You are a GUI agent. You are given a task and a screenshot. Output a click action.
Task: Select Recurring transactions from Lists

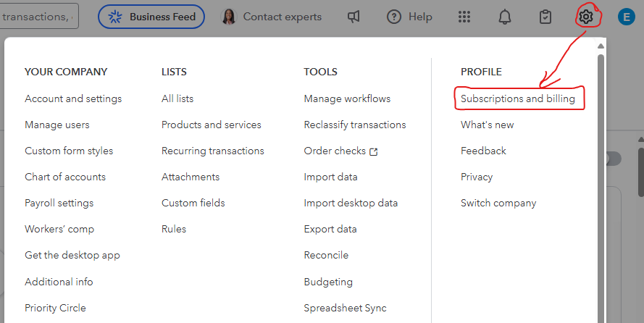pos(212,151)
